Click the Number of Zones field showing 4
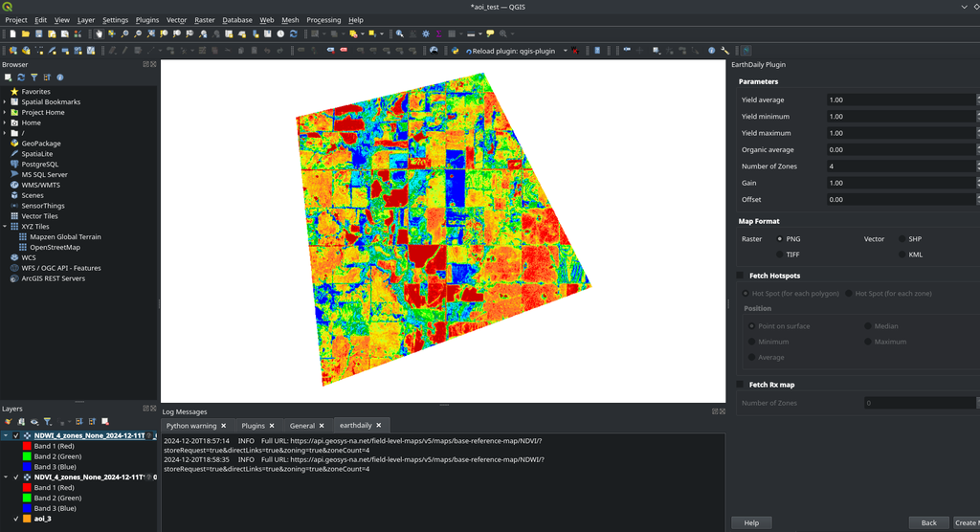Image resolution: width=980 pixels, height=532 pixels. 901,166
